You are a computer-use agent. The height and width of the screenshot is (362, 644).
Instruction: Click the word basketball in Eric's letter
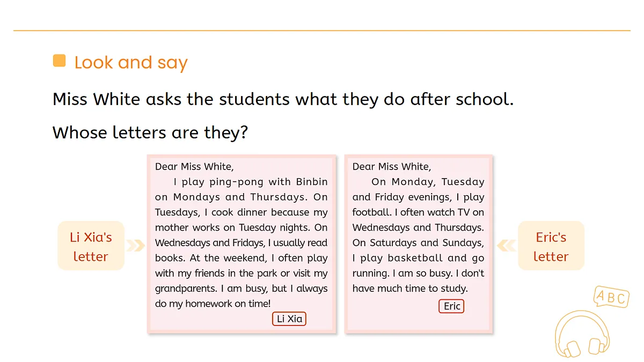point(415,258)
